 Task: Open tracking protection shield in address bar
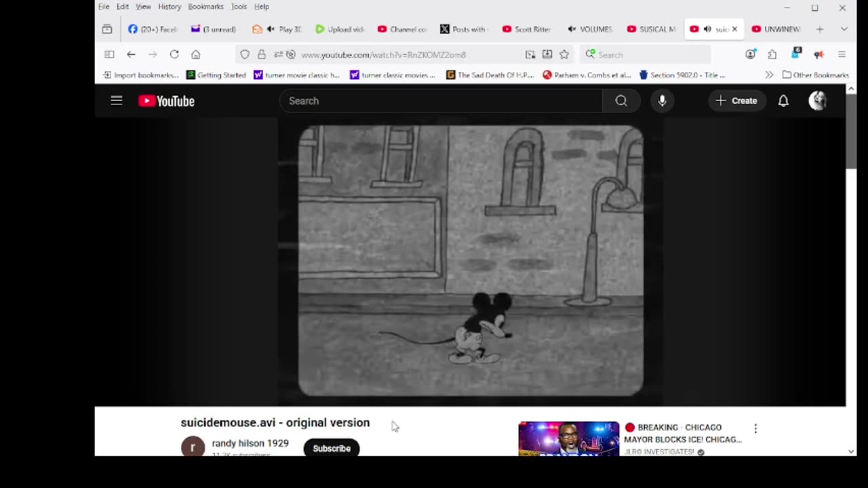(x=245, y=54)
